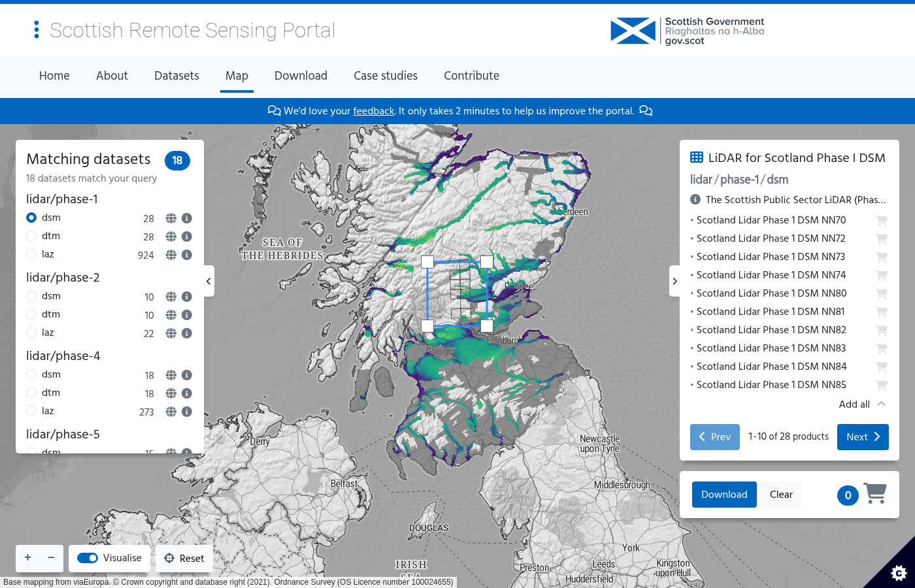
Task: Add Scotland Lidar Phase 1 DSM NN70 to cart
Action: (x=882, y=220)
